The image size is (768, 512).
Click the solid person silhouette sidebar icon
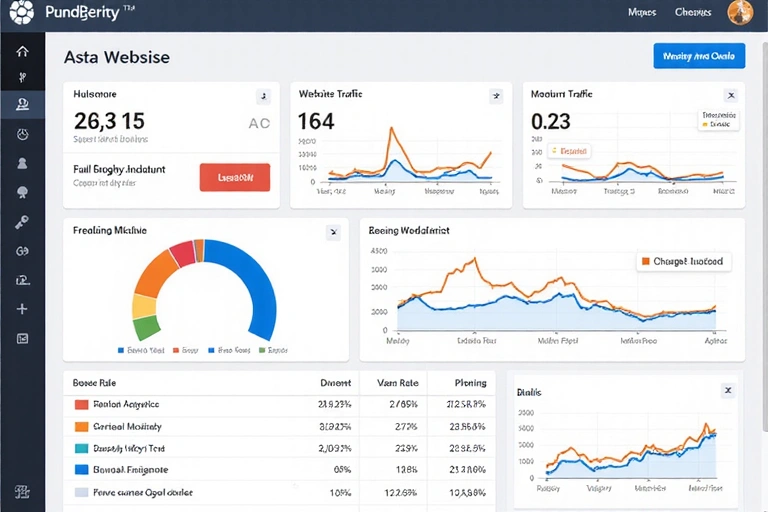pyautogui.click(x=22, y=163)
